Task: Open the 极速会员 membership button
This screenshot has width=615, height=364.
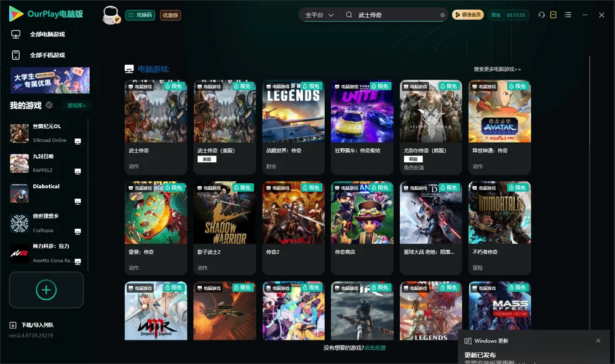Action: (468, 15)
